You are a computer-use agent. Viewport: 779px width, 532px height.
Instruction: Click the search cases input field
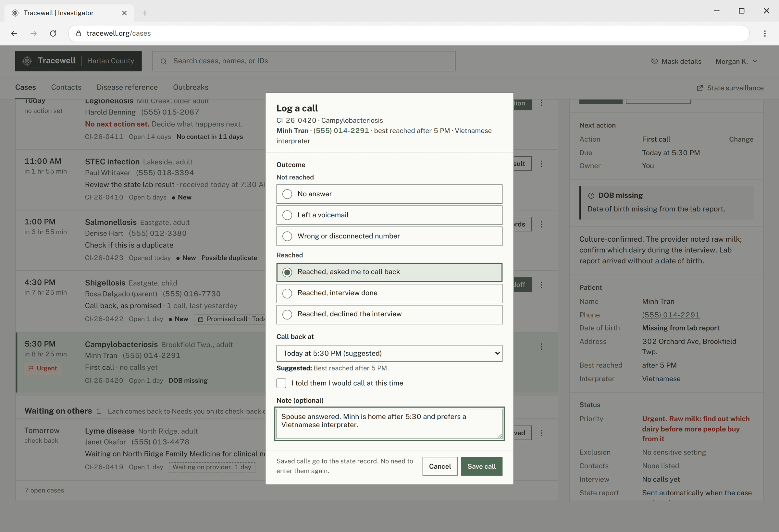tap(304, 61)
